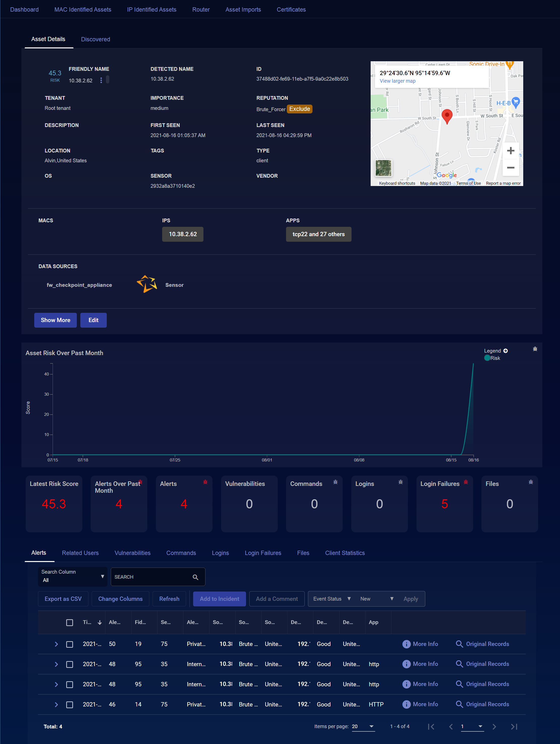Open the Items per page dropdown
Viewport: 560px width, 744px height.
(x=363, y=727)
